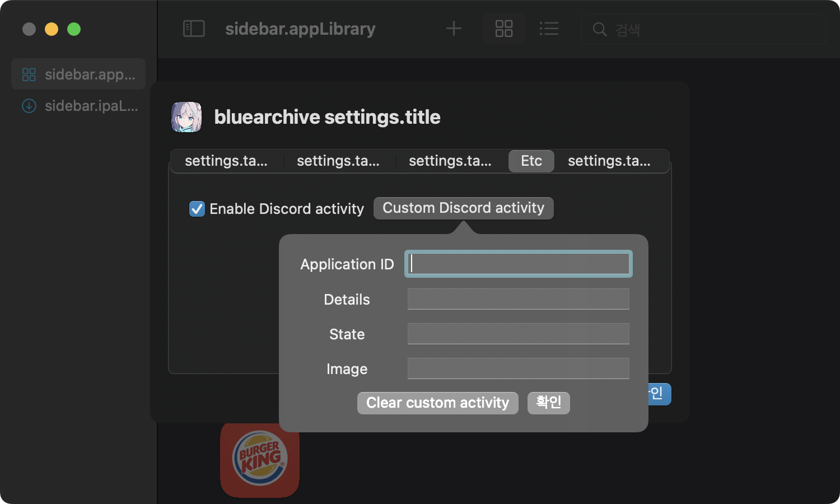Image resolution: width=840 pixels, height=504 pixels.
Task: Switch to list view icon
Action: [x=549, y=29]
